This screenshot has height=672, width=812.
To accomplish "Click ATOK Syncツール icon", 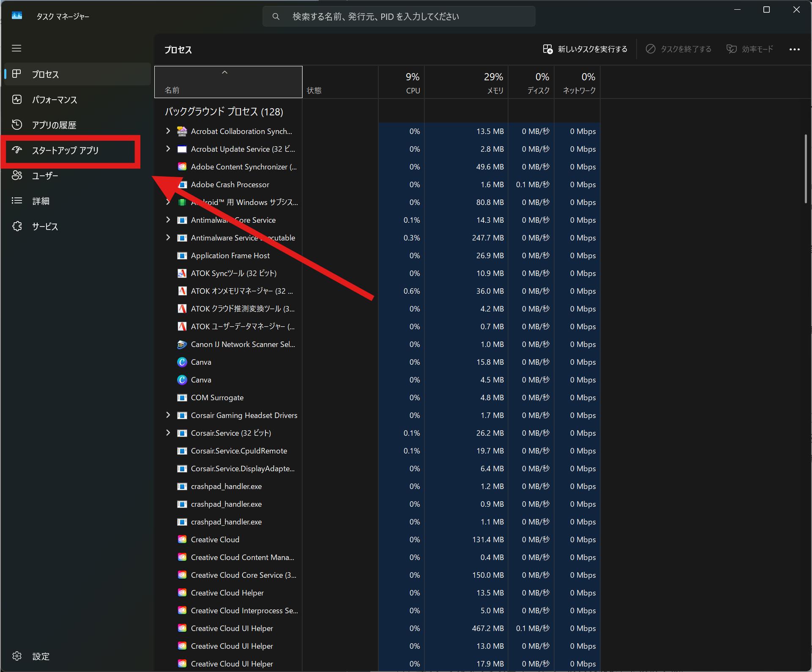I will point(182,273).
